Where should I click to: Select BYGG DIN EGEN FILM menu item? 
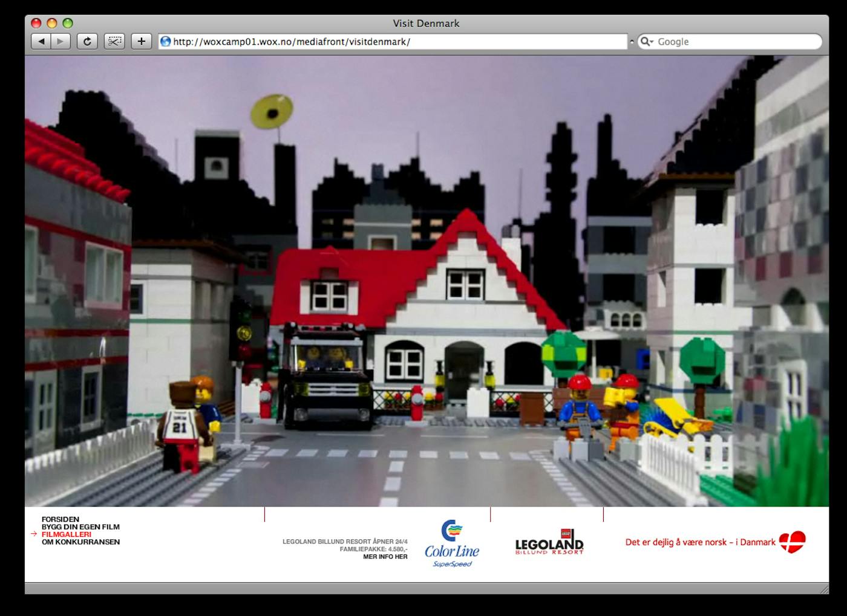click(80, 527)
